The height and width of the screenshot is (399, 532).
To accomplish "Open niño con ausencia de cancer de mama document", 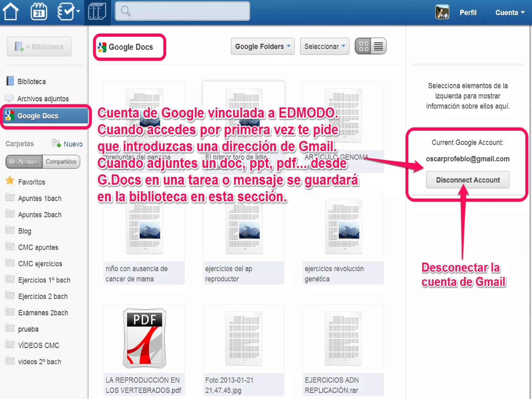I will 144,239.
